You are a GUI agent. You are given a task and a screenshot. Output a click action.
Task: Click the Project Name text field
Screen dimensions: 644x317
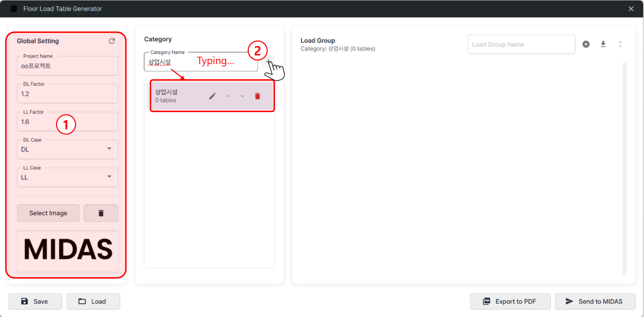pos(67,66)
